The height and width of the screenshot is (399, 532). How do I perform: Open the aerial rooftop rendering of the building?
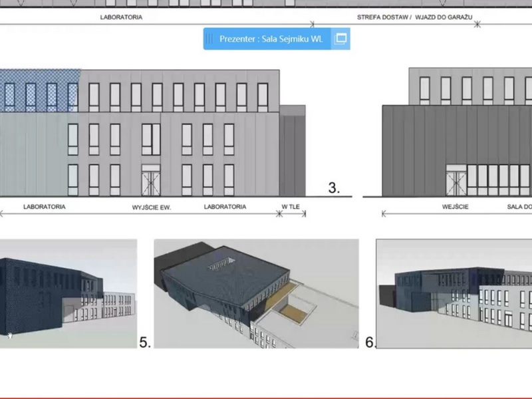pos(256,293)
